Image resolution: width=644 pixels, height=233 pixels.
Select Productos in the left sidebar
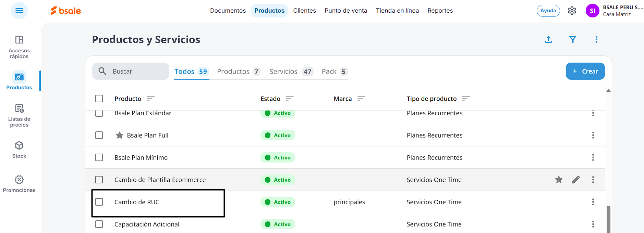click(19, 81)
